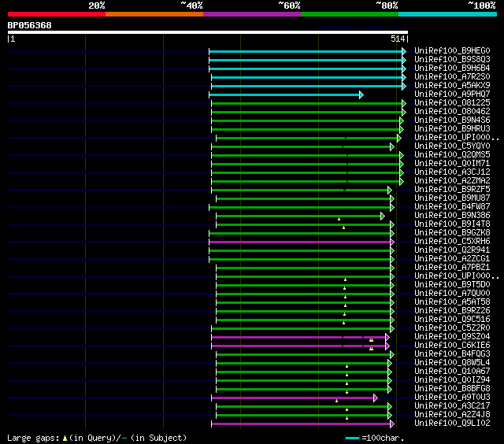Select label UniRef100_O81225
Viewport: 504px width, 444px height.
(452, 103)
